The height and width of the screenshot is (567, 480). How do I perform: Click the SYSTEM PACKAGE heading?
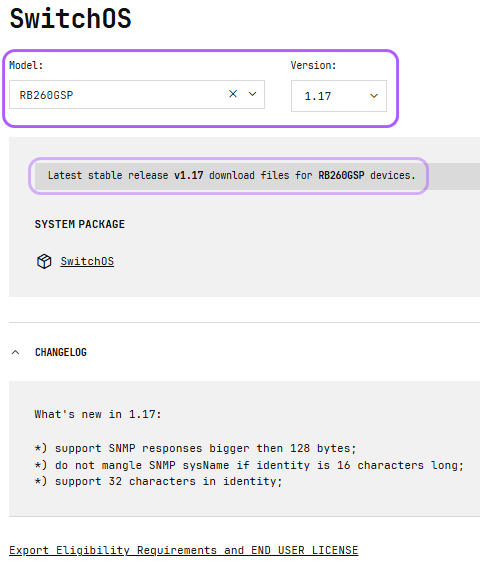(80, 224)
